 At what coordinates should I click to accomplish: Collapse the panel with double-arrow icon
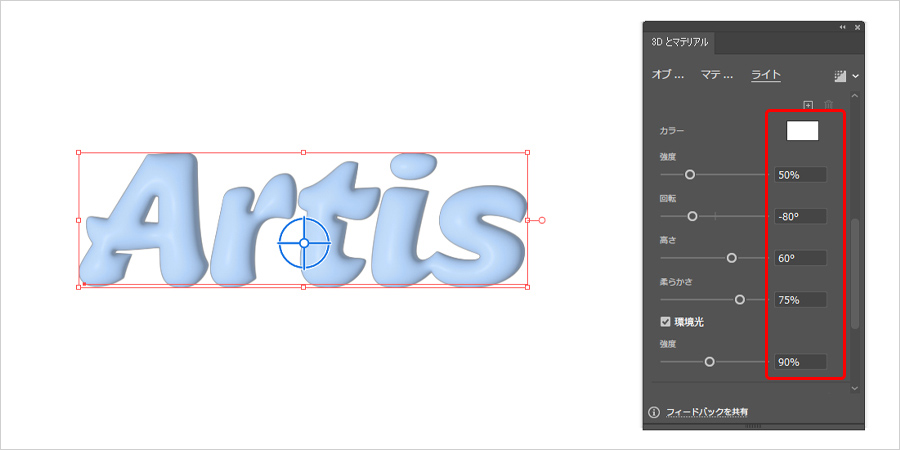point(843,27)
